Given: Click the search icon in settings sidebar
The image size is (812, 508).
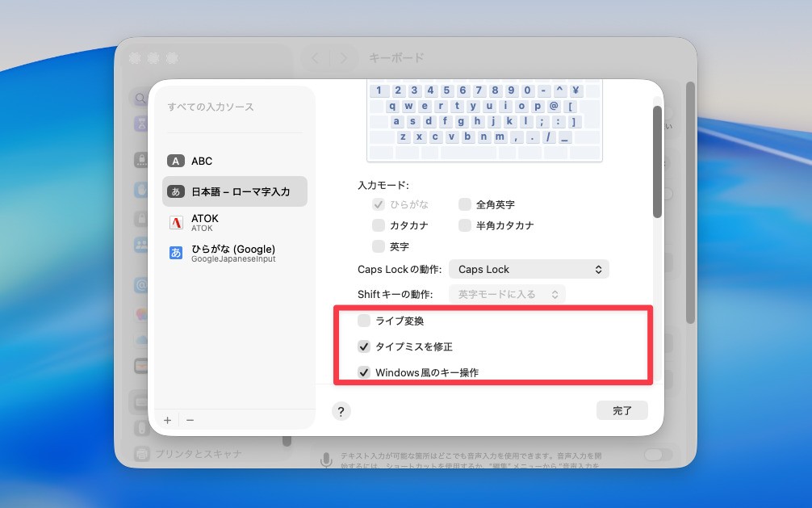Looking at the screenshot, I should pyautogui.click(x=140, y=98).
